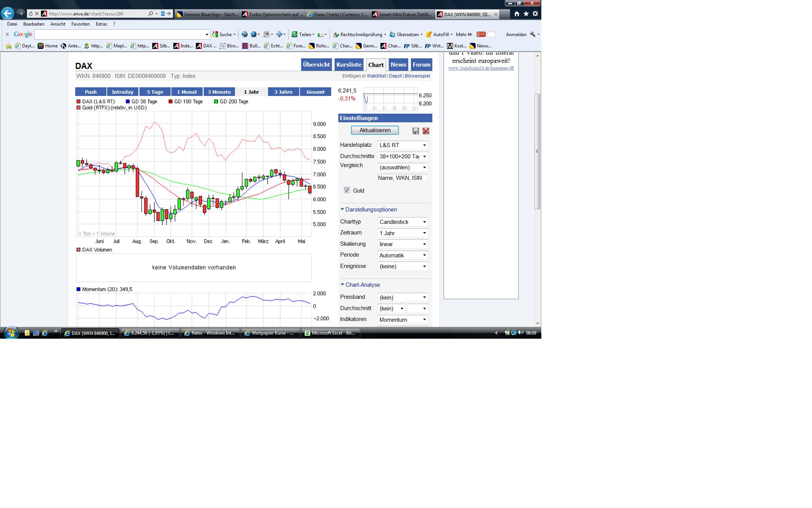
Task: Open the Kost... bookmark in favorites bar
Action: pyautogui.click(x=457, y=46)
